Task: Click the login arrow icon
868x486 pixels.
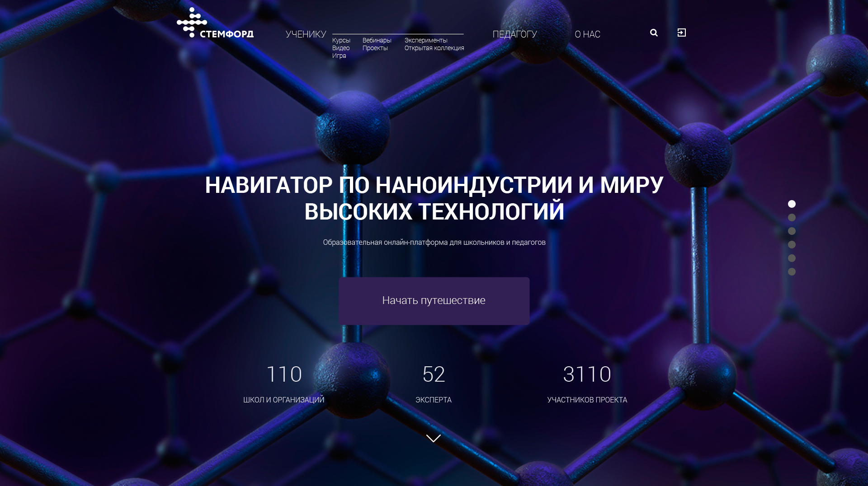Action: [682, 33]
